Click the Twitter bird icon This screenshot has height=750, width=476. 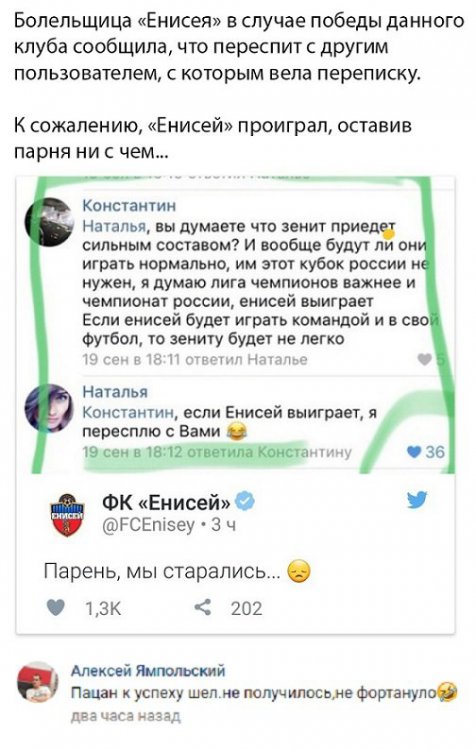point(417,501)
